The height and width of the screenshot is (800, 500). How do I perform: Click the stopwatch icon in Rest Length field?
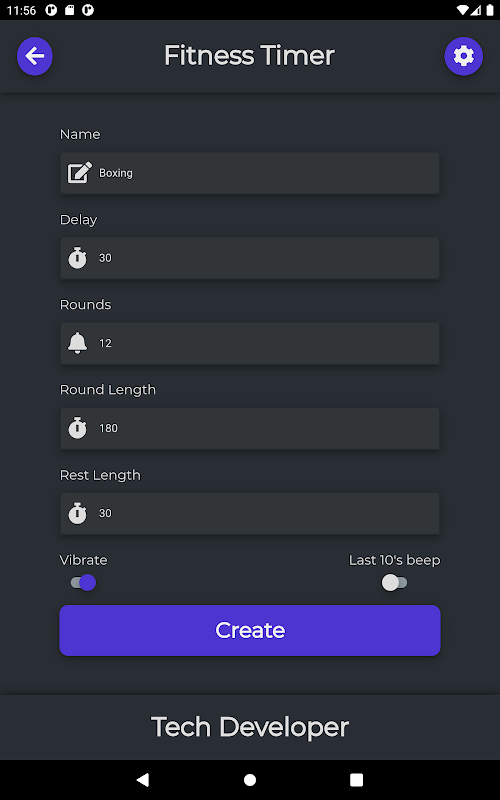tap(78, 513)
